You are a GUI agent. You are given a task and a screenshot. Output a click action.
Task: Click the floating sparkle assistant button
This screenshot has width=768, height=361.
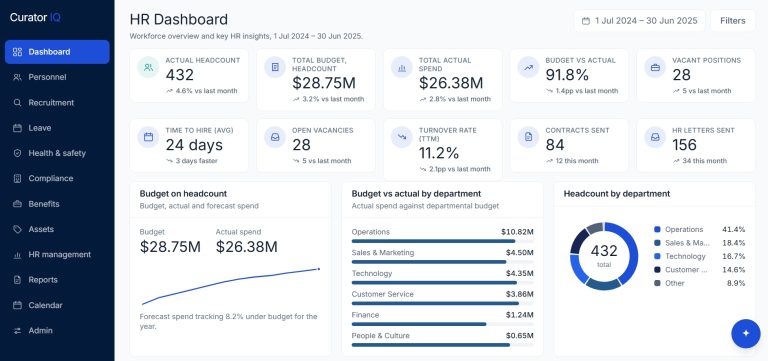click(745, 334)
